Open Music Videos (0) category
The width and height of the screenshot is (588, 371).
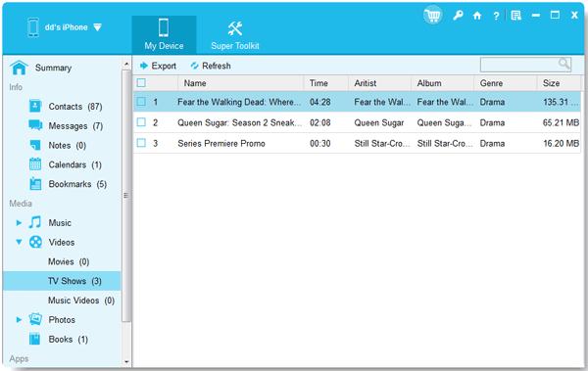(81, 301)
